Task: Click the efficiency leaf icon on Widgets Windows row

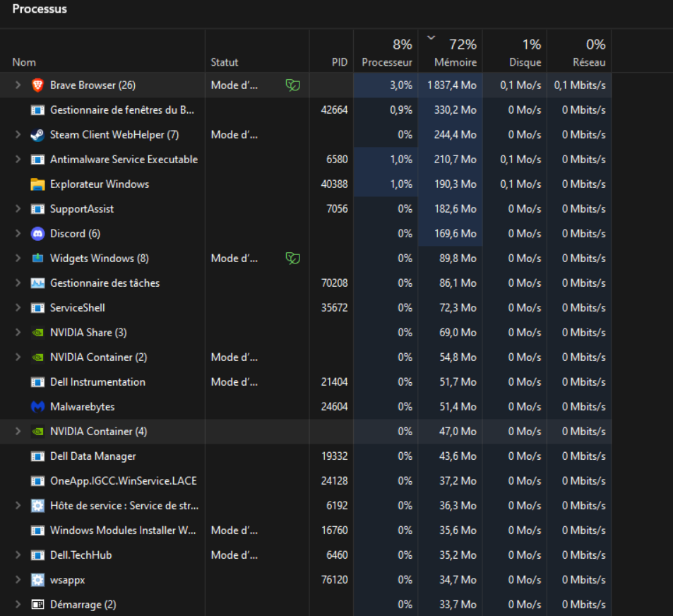Action: tap(293, 259)
